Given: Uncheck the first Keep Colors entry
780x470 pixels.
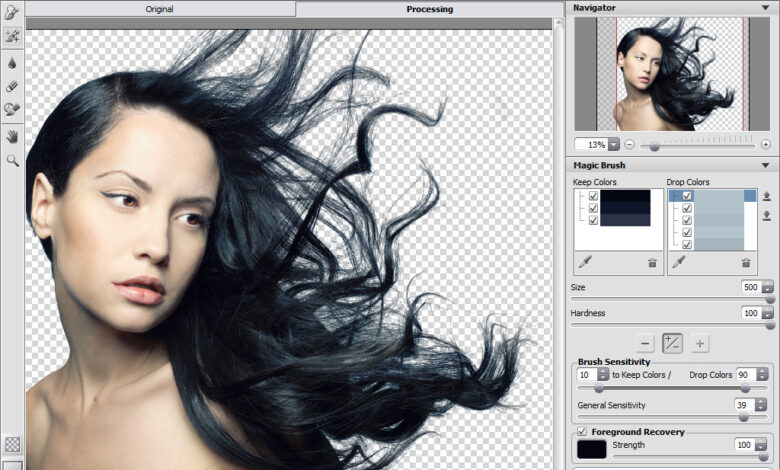Looking at the screenshot, I should 594,196.
